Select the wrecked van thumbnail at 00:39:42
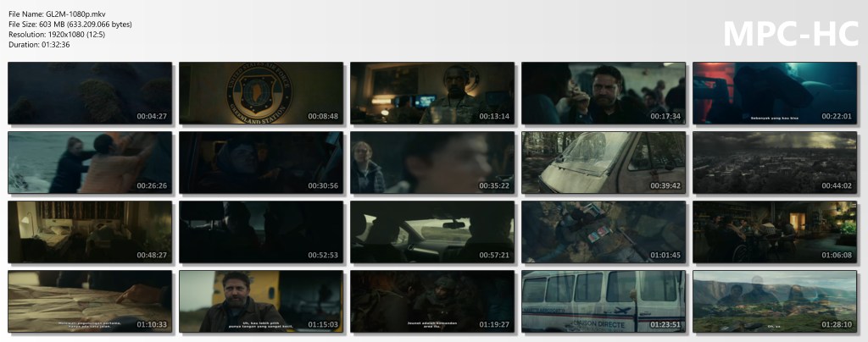 604,163
